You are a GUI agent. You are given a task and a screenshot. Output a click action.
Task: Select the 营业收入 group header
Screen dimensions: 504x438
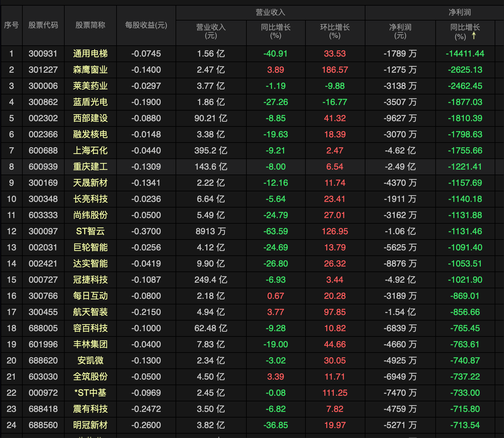[x=270, y=12]
